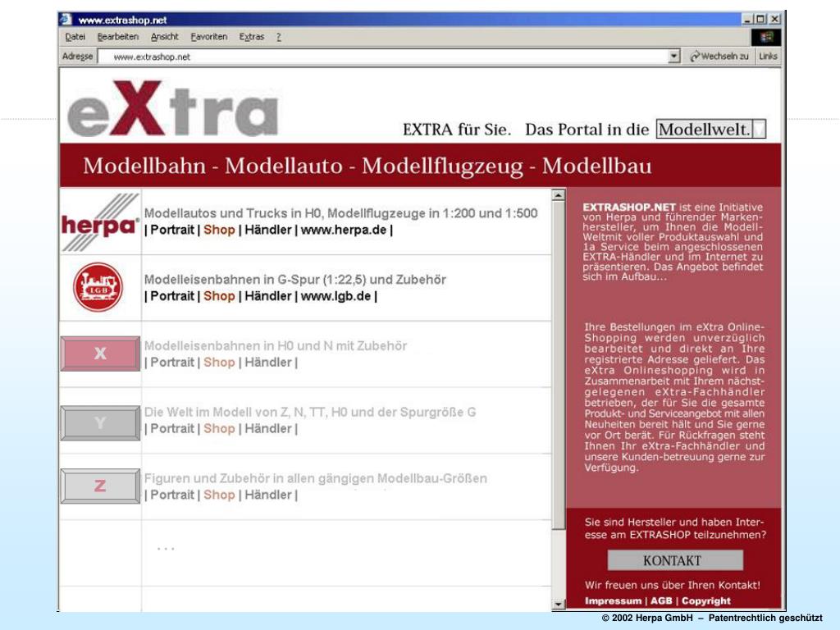Image resolution: width=840 pixels, height=630 pixels.
Task: Click the address field with www.extrashop.net
Action: (383, 57)
